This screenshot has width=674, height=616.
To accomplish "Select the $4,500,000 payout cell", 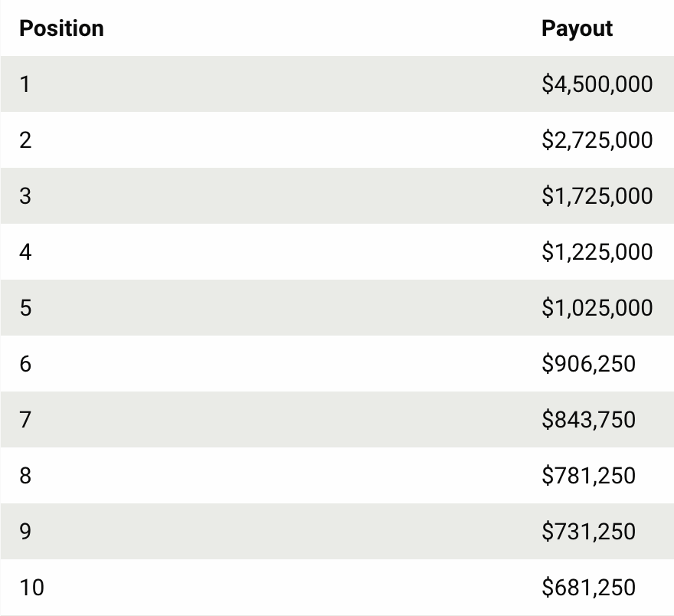I will [x=597, y=84].
